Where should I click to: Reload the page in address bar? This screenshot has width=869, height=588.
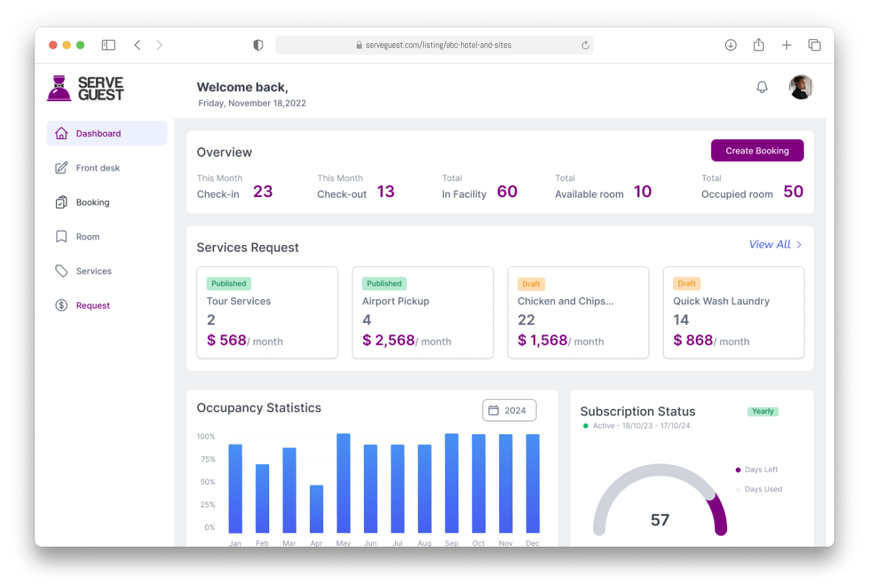tap(585, 45)
